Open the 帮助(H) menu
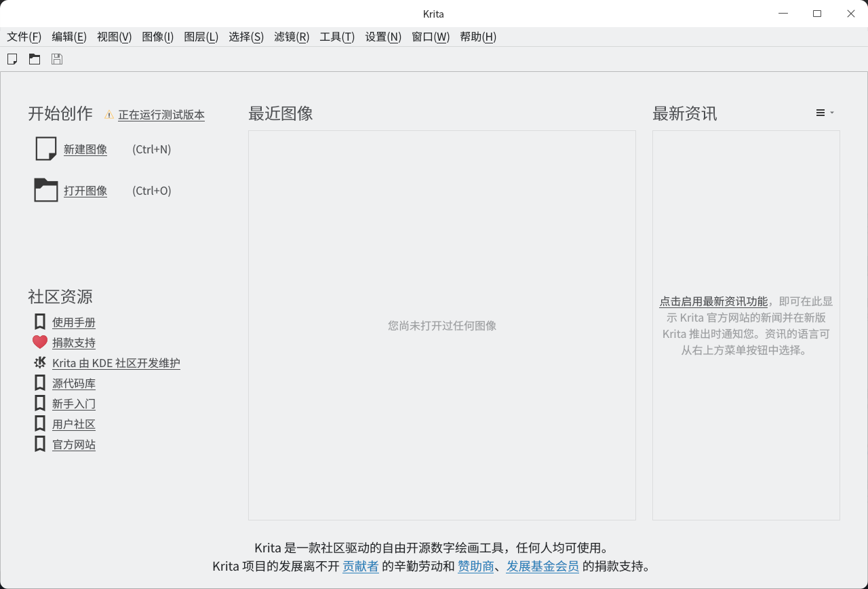The height and width of the screenshot is (589, 868). tap(478, 37)
